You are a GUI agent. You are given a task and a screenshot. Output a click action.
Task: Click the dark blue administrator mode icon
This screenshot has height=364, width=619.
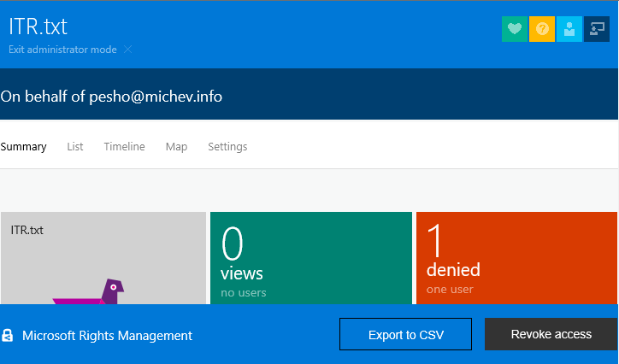(x=596, y=29)
